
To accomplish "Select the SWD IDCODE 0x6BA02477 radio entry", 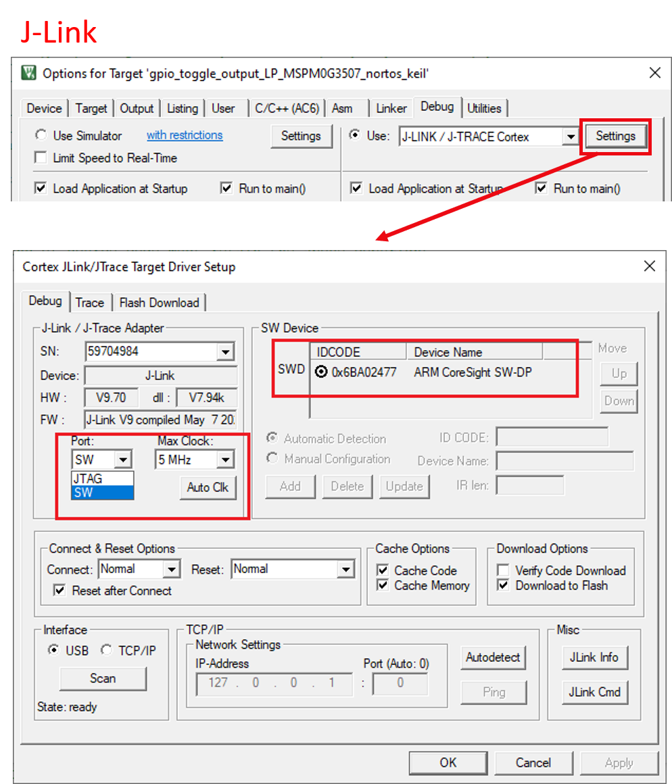I will (321, 372).
